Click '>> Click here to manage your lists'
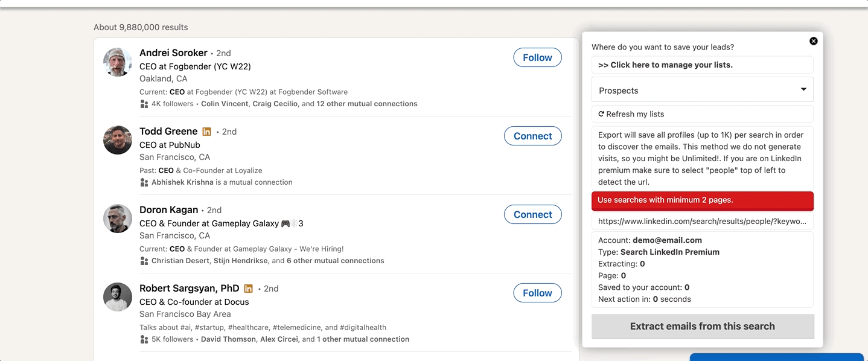The width and height of the screenshot is (868, 361). [x=702, y=65]
